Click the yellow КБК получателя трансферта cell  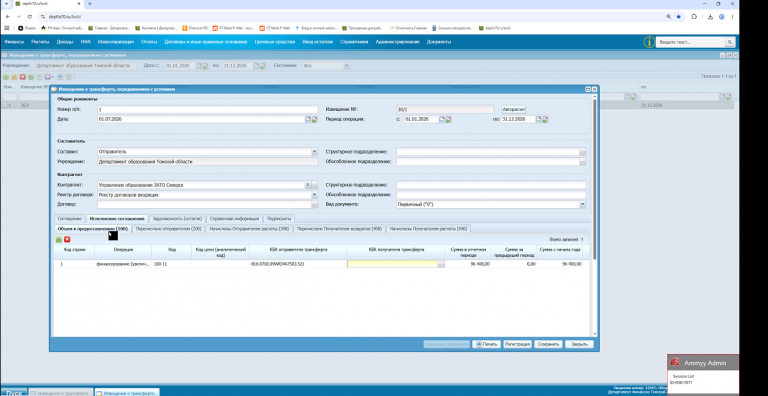click(392, 264)
